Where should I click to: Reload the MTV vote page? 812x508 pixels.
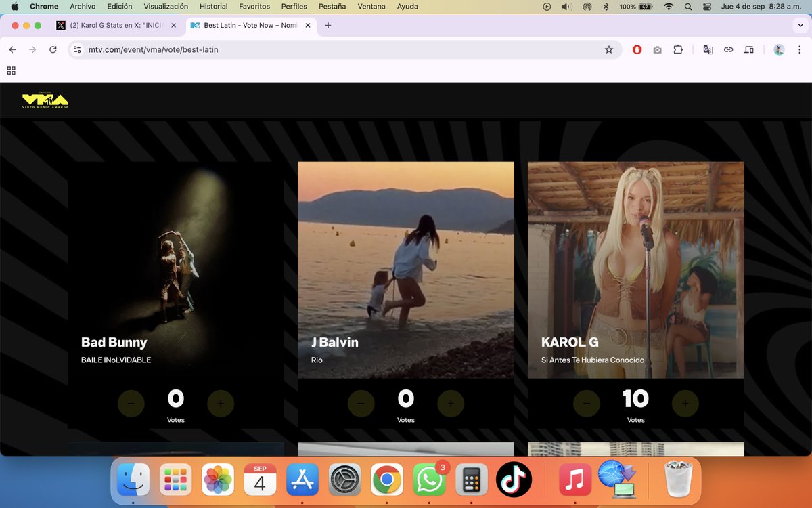pos(53,49)
